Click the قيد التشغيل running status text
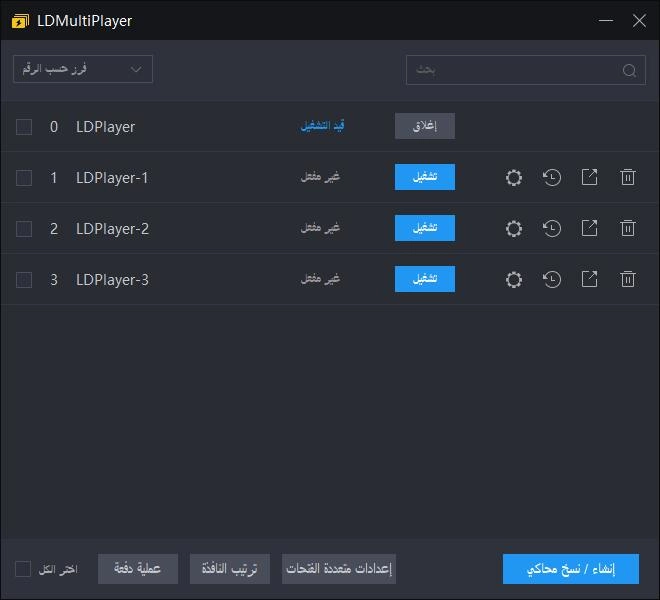660x600 pixels. (322, 125)
